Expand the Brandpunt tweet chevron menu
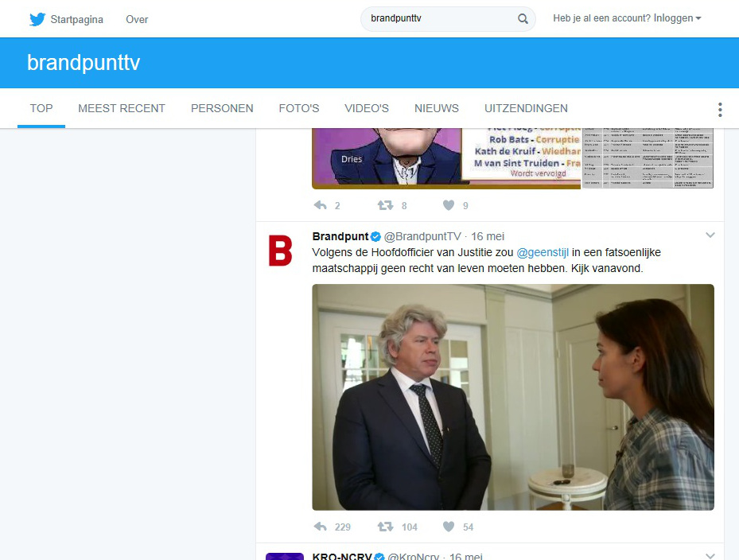Screen dimensions: 739x560 [x=710, y=235]
